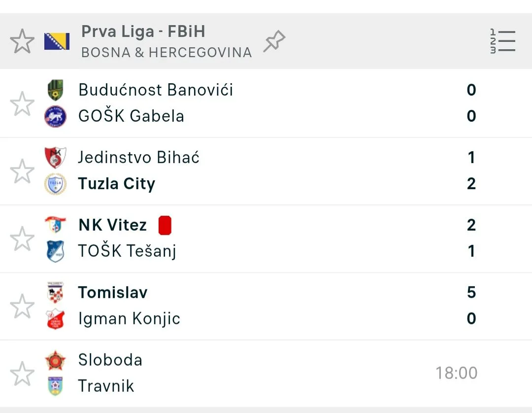Image resolution: width=532 pixels, height=413 pixels.
Task: Open the Prva Liga - FBiH league title
Action: 143,32
